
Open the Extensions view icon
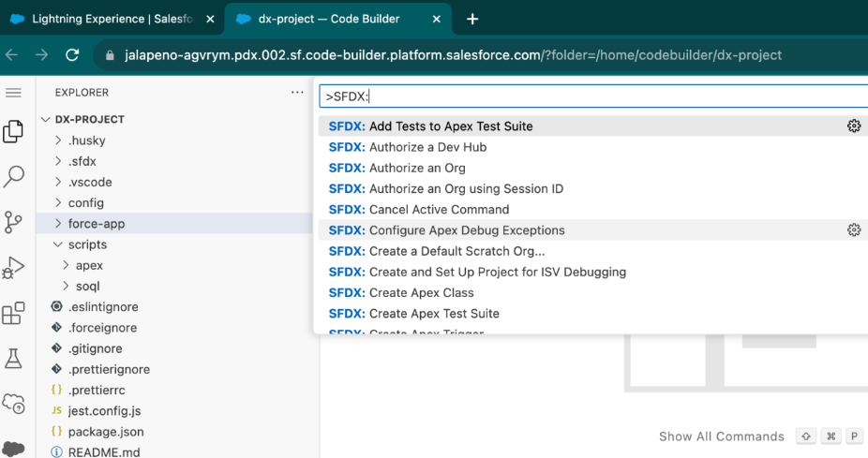(13, 314)
